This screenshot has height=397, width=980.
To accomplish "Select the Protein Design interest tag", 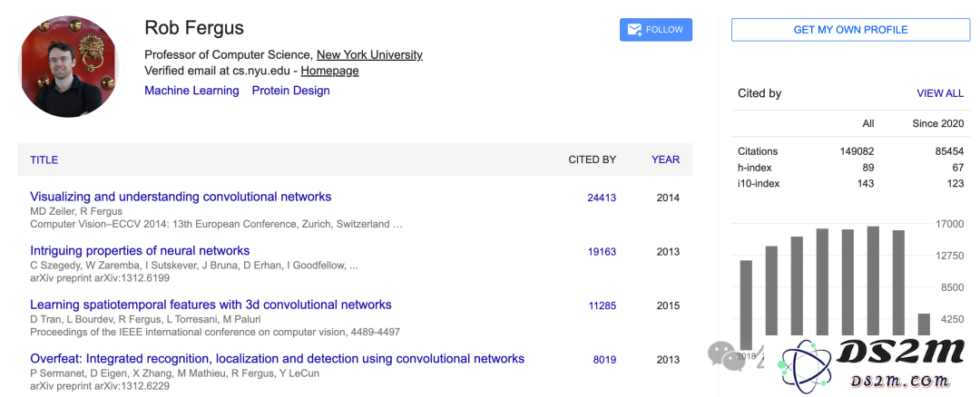I will [290, 91].
